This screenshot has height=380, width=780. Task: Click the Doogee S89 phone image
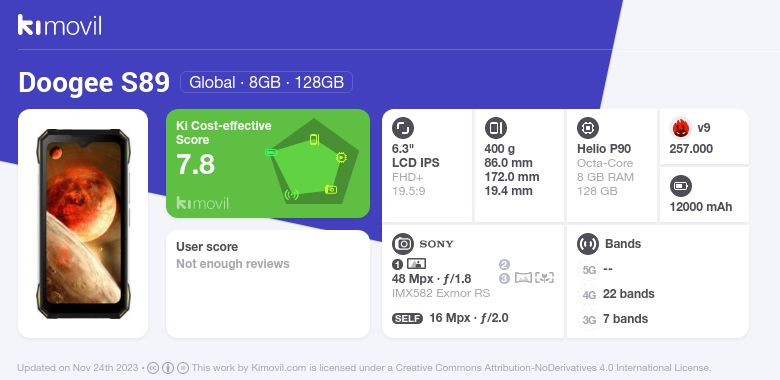point(83,223)
